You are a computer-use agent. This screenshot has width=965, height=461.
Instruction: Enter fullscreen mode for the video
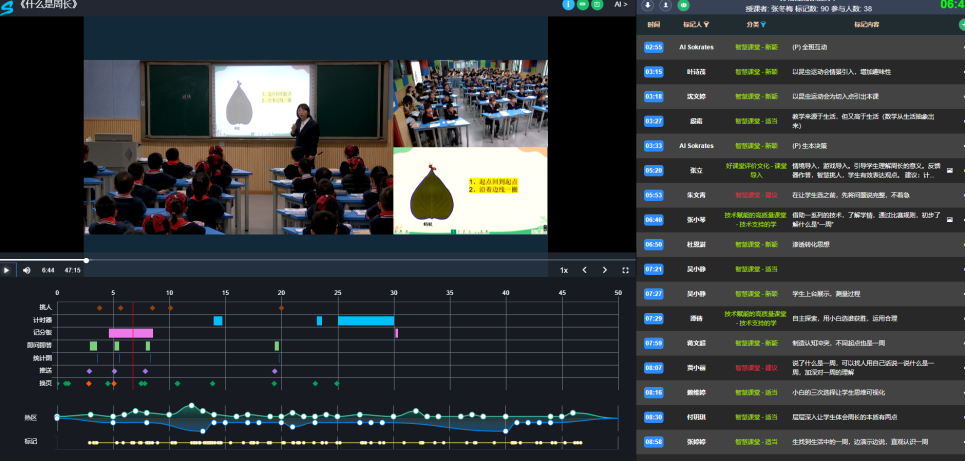point(626,270)
